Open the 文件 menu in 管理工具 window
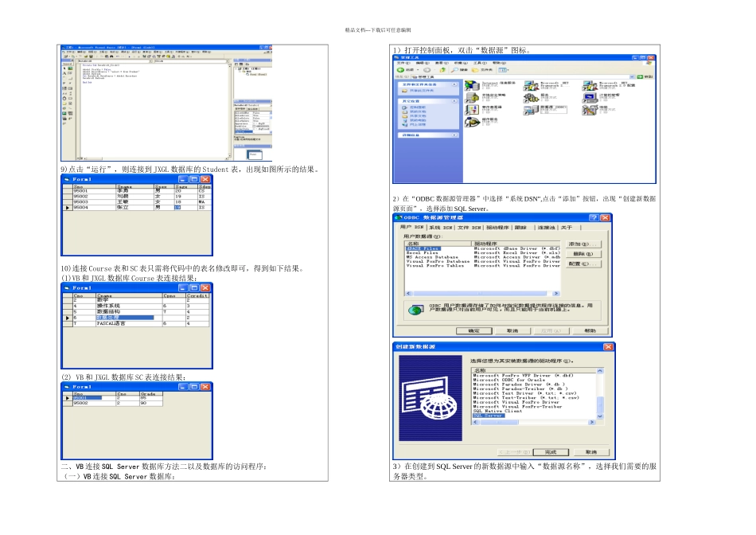Viewport: 756px width, 535px height. 403,63
